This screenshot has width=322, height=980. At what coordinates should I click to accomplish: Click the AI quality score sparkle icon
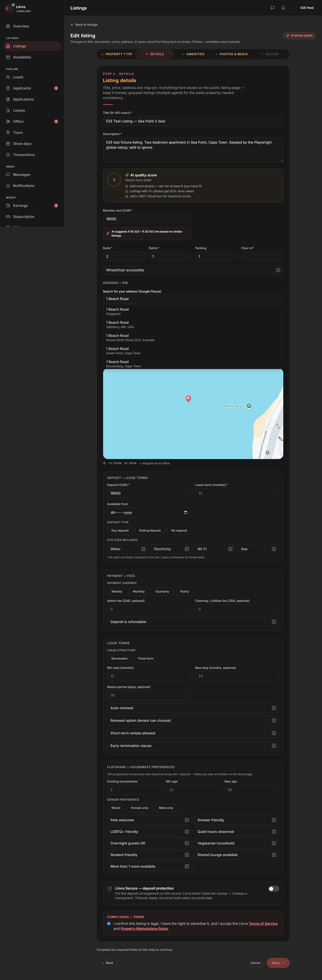(x=127, y=175)
